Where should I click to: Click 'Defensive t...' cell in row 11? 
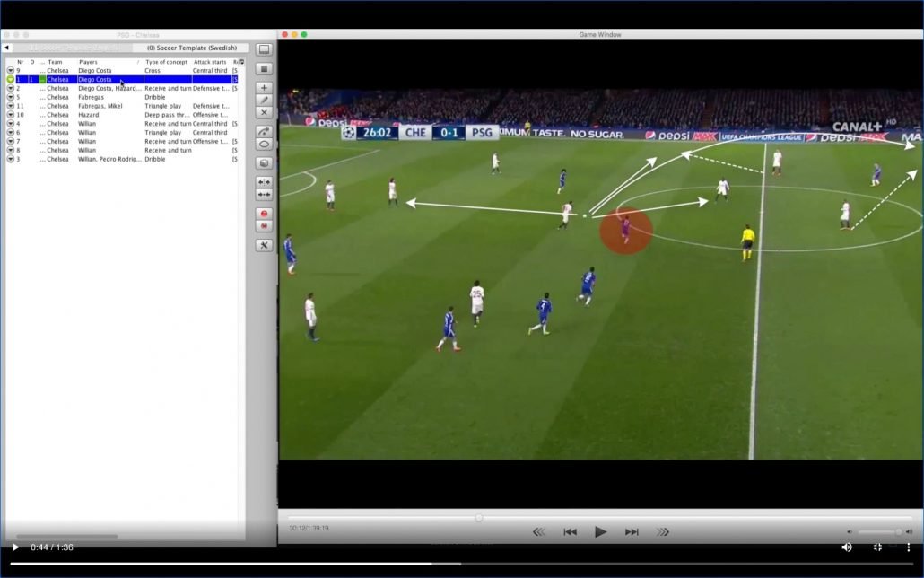coord(211,106)
